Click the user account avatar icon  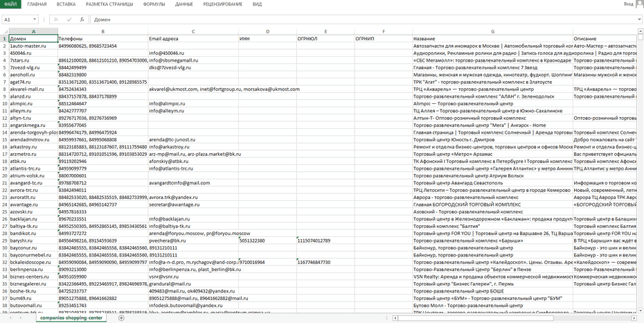tap(639, 4)
